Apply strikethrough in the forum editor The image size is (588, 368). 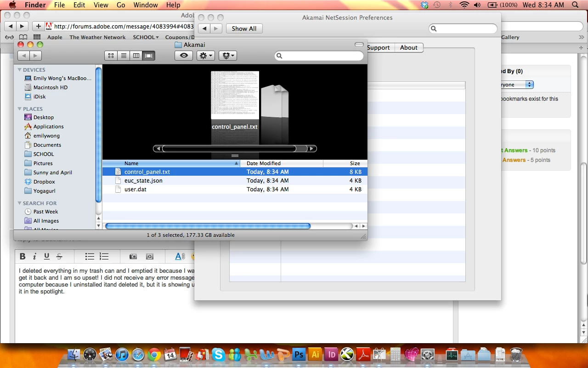pyautogui.click(x=59, y=256)
